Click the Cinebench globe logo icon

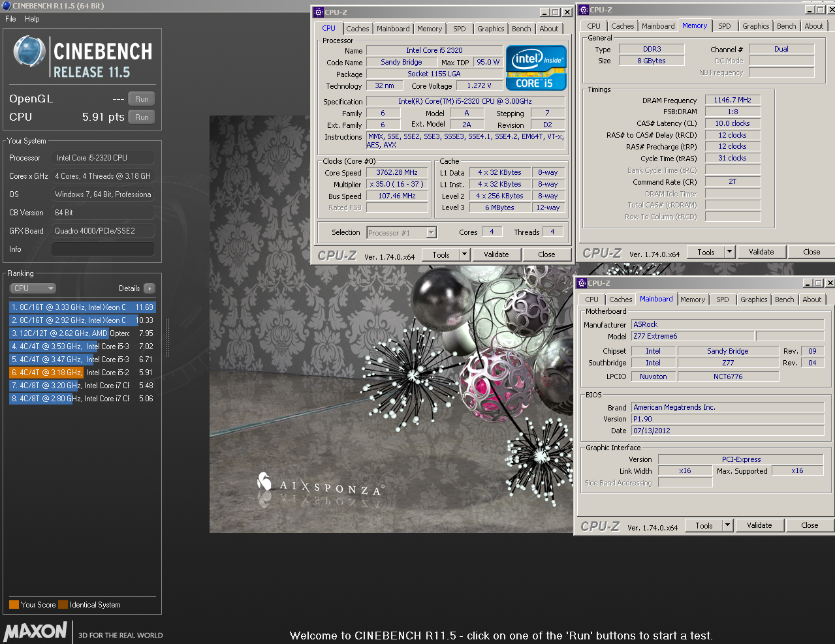[29, 52]
